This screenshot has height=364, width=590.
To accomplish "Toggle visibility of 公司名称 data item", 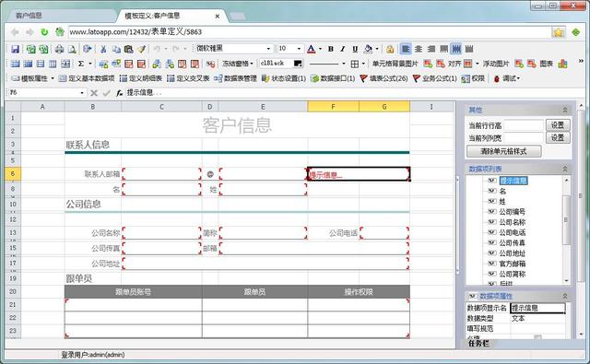I will [491, 222].
